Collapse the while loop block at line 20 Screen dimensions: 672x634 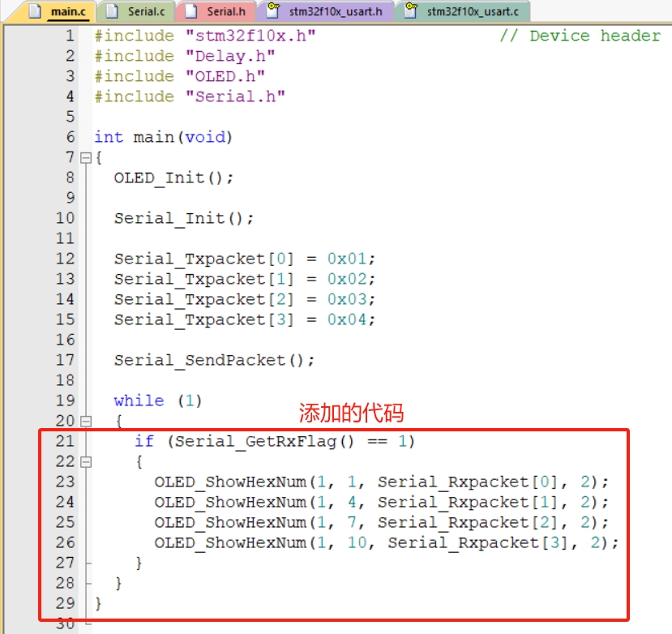[86, 422]
